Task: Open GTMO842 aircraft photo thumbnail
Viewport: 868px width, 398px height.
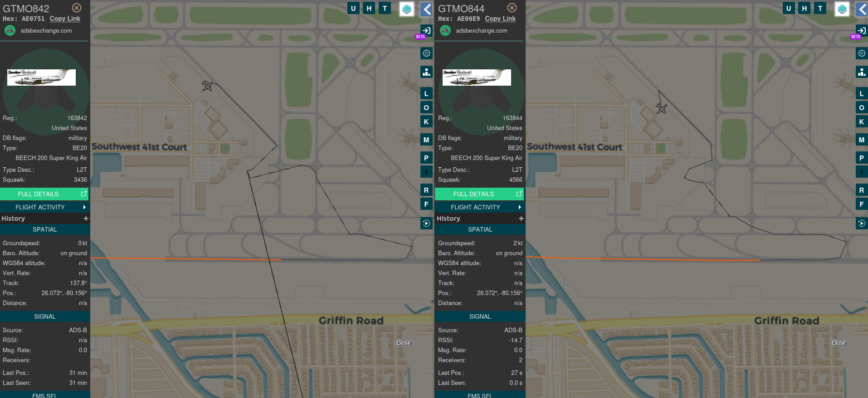Action: pos(41,78)
